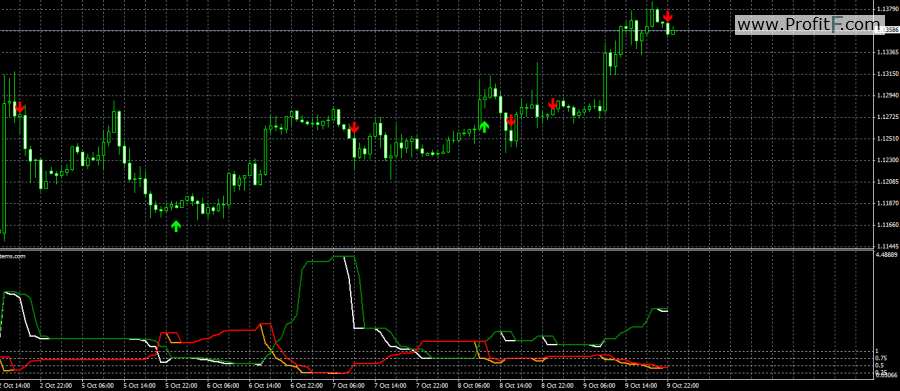Click the 1.13150 price axis label
The width and height of the screenshot is (900, 391).
coord(887,74)
